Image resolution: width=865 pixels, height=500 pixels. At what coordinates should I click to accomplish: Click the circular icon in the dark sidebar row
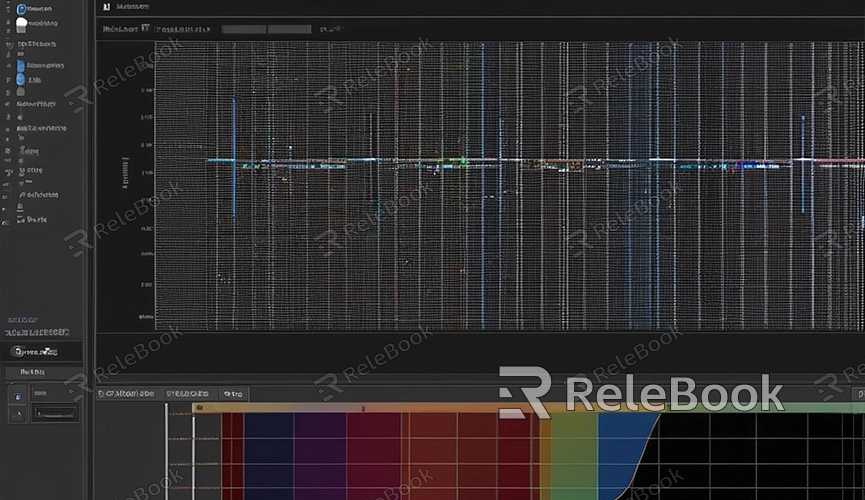[x=18, y=352]
